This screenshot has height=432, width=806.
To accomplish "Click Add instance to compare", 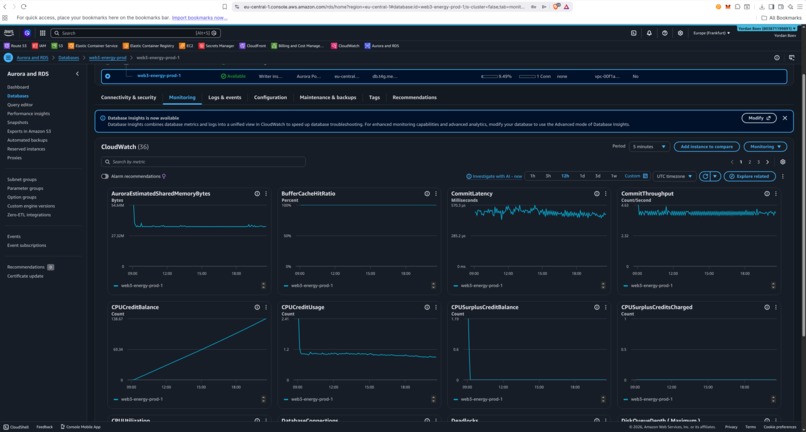I will point(707,147).
